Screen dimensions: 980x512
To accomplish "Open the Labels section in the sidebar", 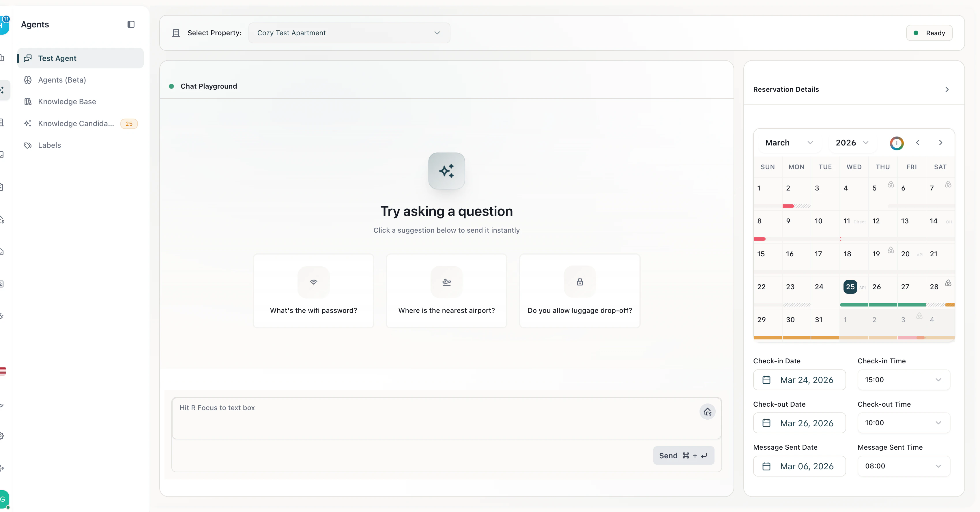I will (49, 145).
